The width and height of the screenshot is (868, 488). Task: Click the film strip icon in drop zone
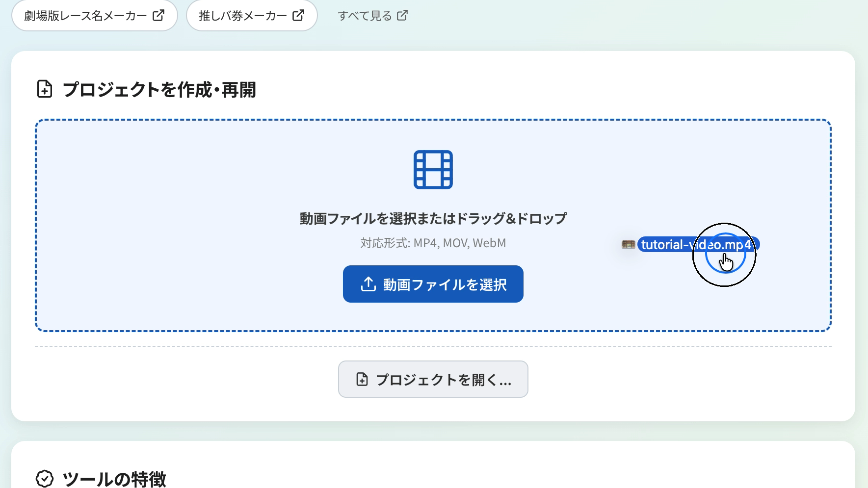pyautogui.click(x=433, y=170)
